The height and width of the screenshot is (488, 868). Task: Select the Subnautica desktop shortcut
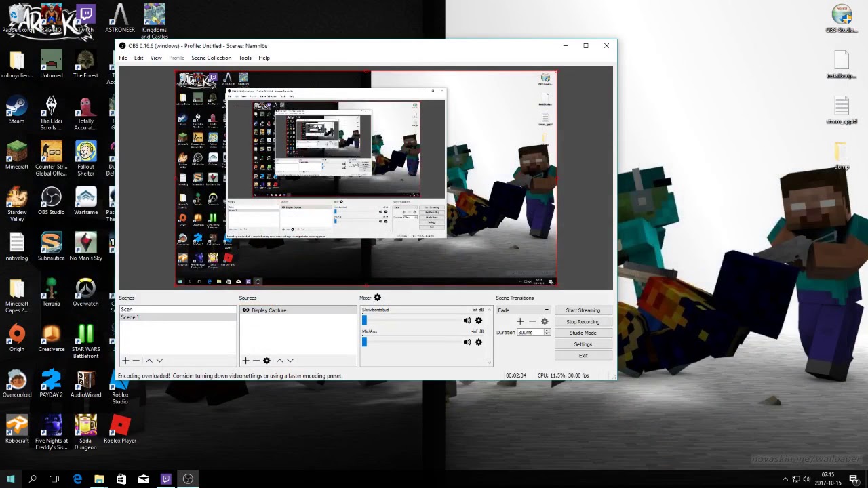(51, 248)
